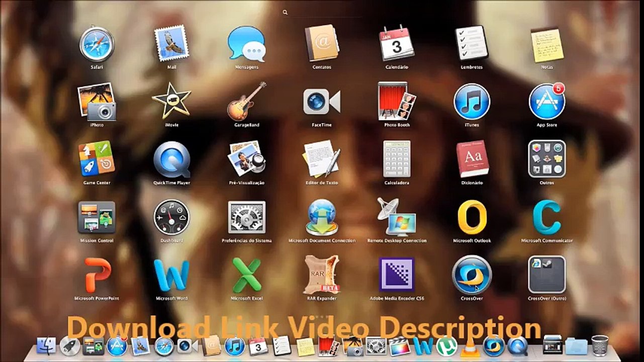Launch Mensagens from the Launchpad grid
644x362 pixels.
tap(246, 45)
